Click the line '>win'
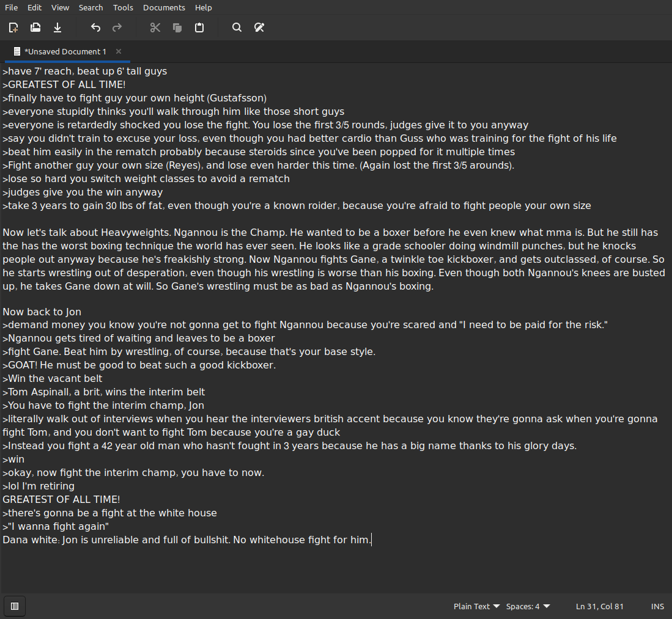 (x=13, y=460)
